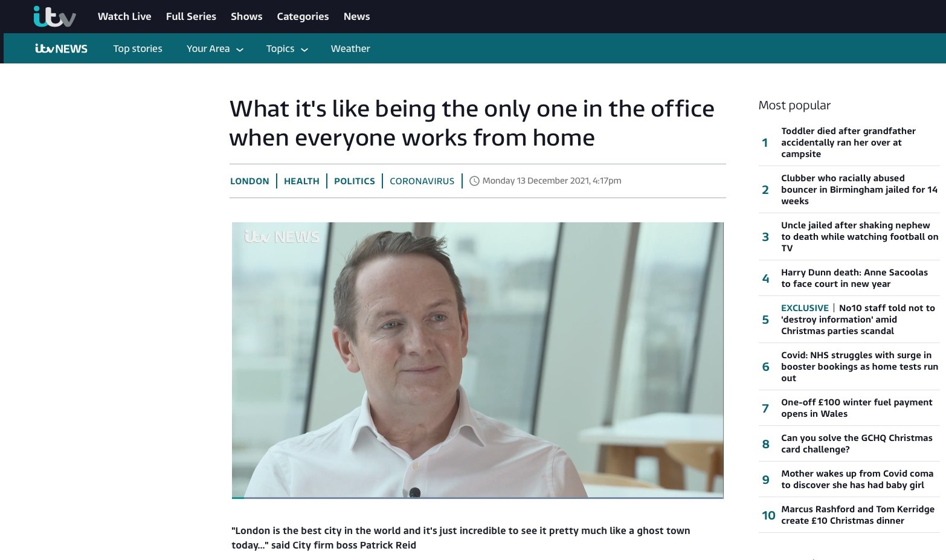Play the Patrick Reid interview video
The image size is (946, 560).
[x=477, y=360]
